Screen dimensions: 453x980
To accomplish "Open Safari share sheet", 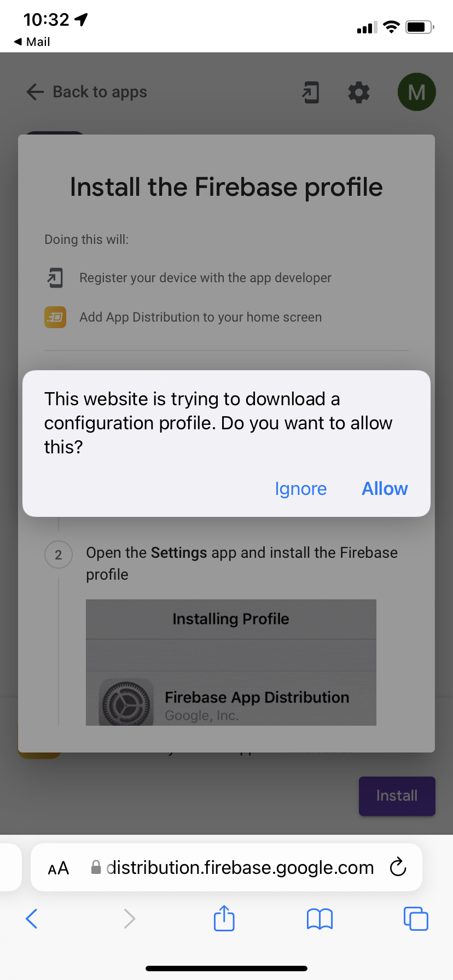I will tap(224, 918).
